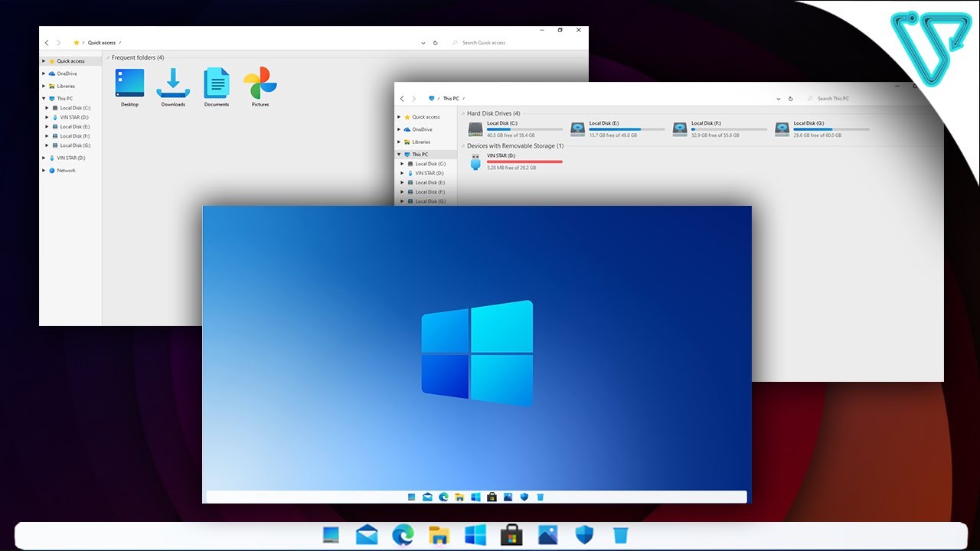Viewport: 980px width, 551px height.
Task: Click the Search This PC field
Action: [x=871, y=99]
